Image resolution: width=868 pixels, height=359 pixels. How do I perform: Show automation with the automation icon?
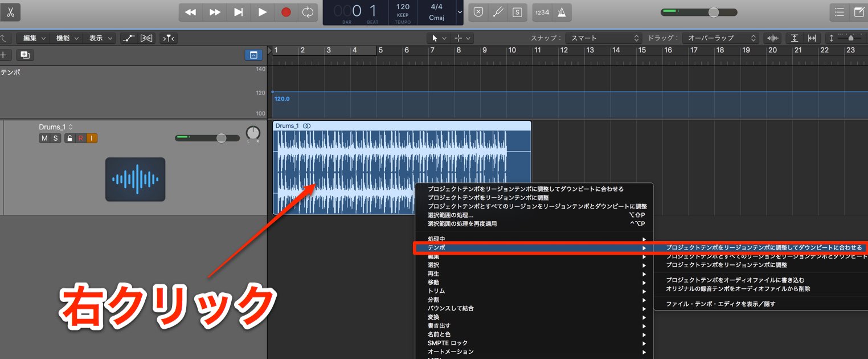(x=129, y=38)
